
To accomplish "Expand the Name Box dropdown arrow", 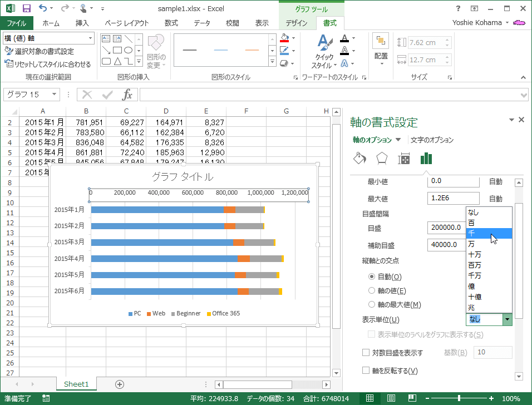I will 54,94.
